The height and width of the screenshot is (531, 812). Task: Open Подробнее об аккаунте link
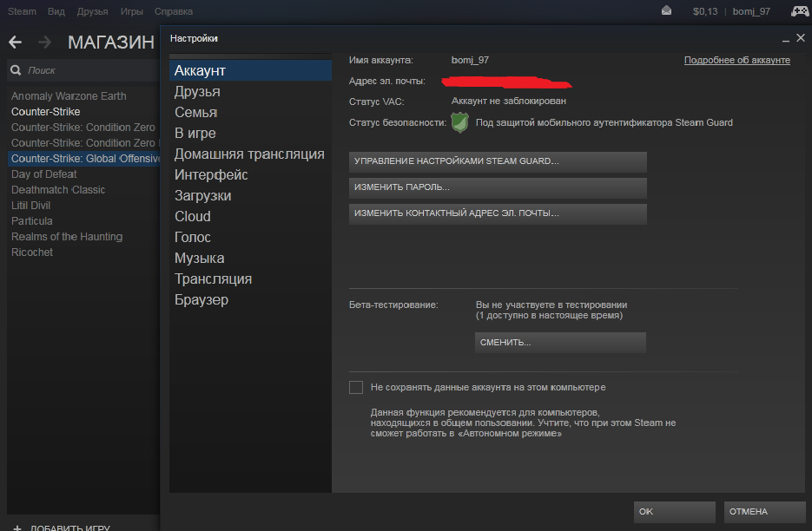[737, 60]
